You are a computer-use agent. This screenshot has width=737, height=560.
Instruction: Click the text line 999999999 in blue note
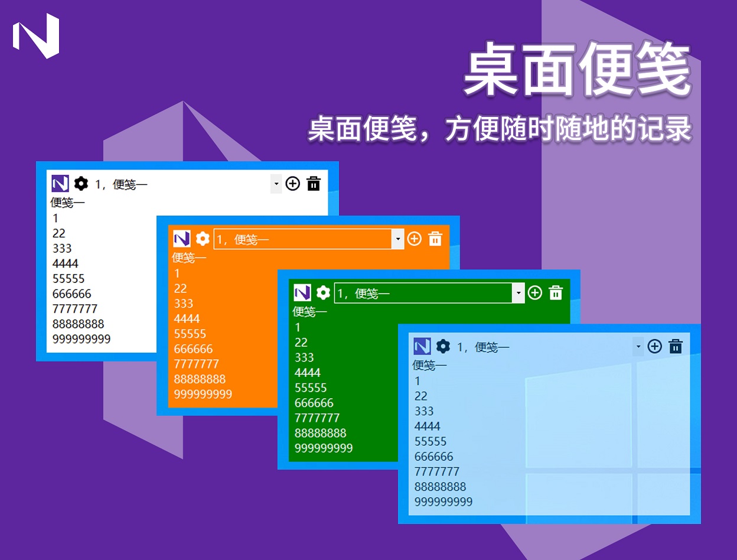tap(443, 502)
